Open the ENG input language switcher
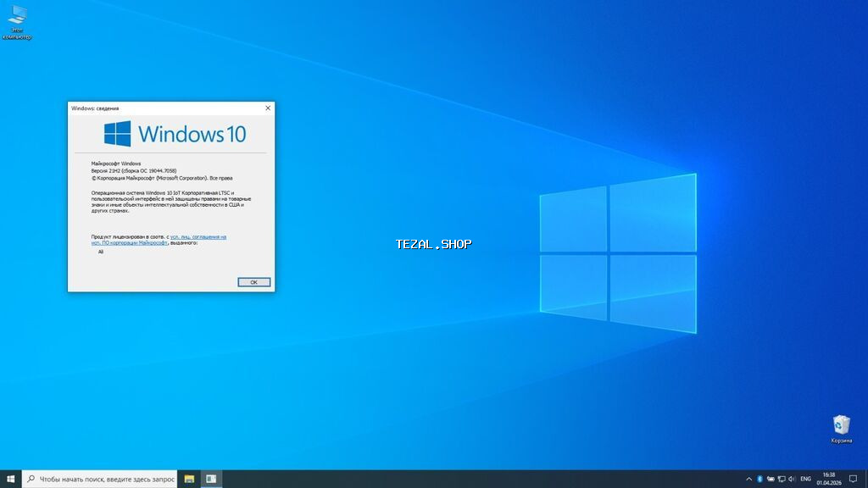868x488 pixels. [805, 479]
